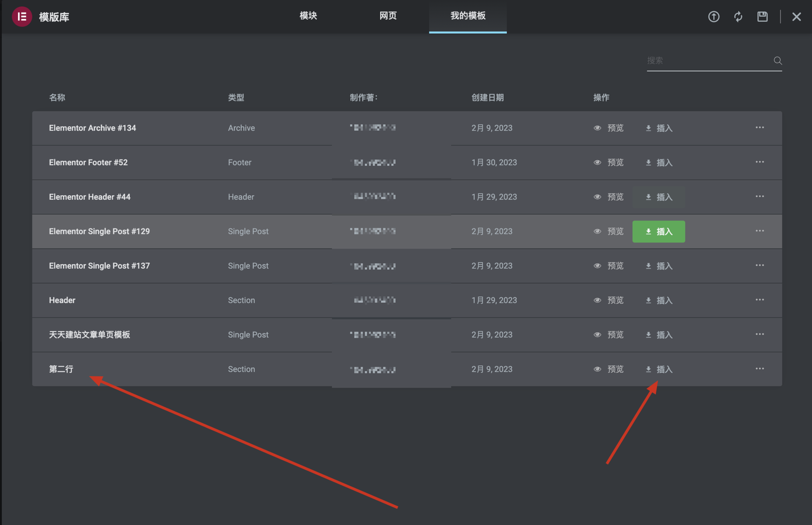Open more options for Single Post #129
This screenshot has height=525, width=812.
(760, 231)
